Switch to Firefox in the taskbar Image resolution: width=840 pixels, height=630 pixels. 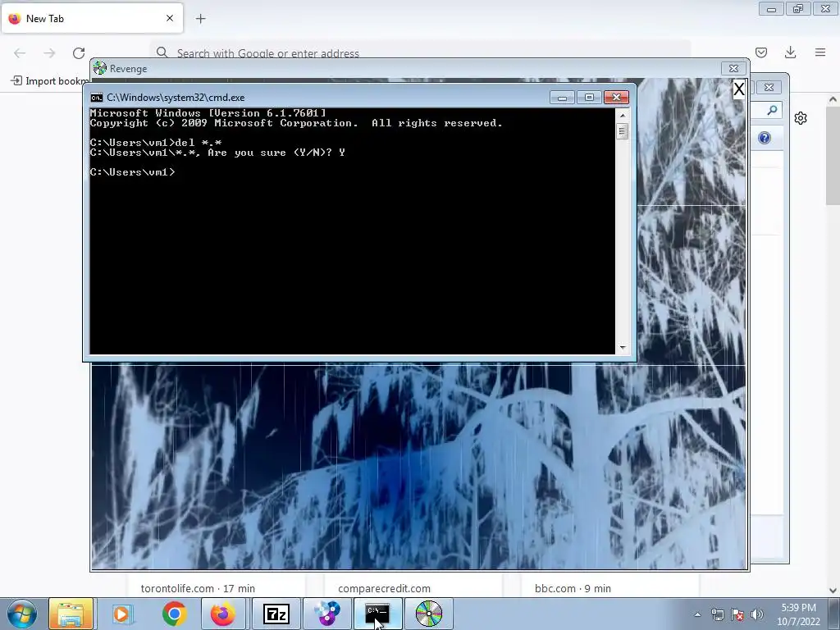[223, 614]
